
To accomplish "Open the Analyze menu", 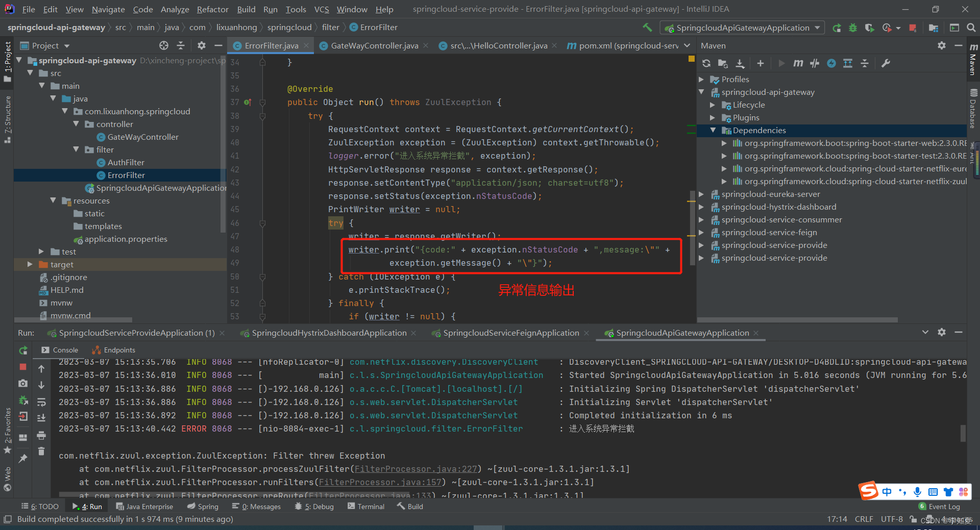I will point(175,9).
